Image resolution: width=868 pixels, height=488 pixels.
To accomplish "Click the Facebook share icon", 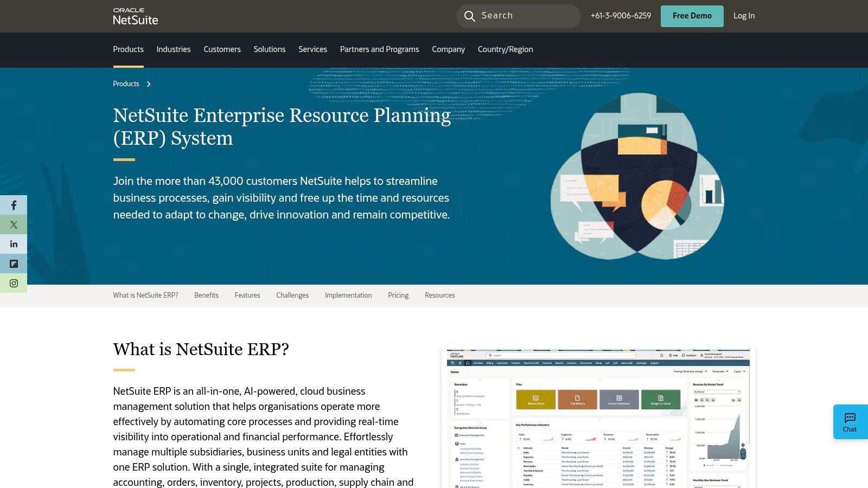I will click(14, 205).
